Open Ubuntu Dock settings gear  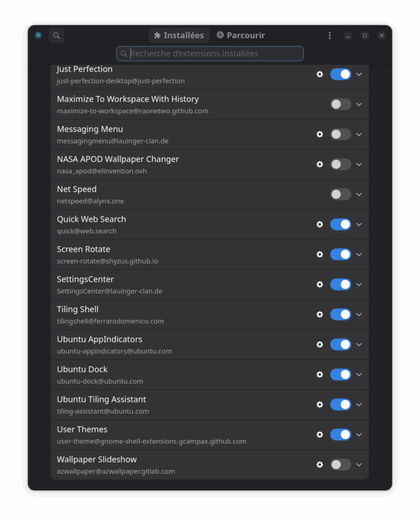(320, 374)
